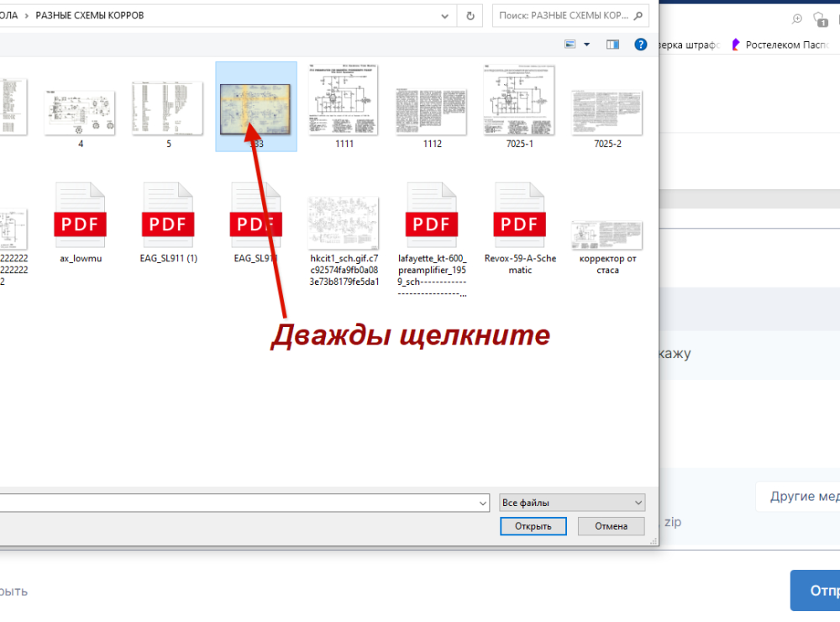Click the 'Отмена' button
Image resolution: width=840 pixels, height=622 pixels.
tap(611, 526)
